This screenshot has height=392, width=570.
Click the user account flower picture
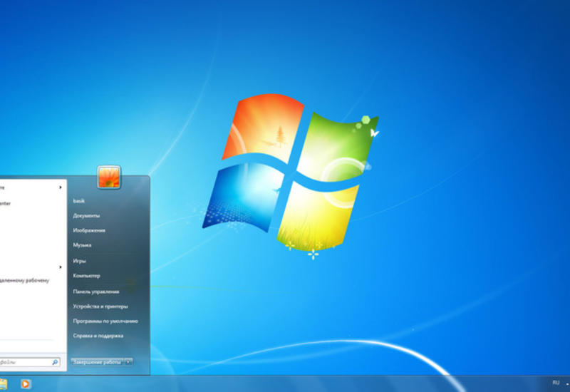tap(109, 177)
